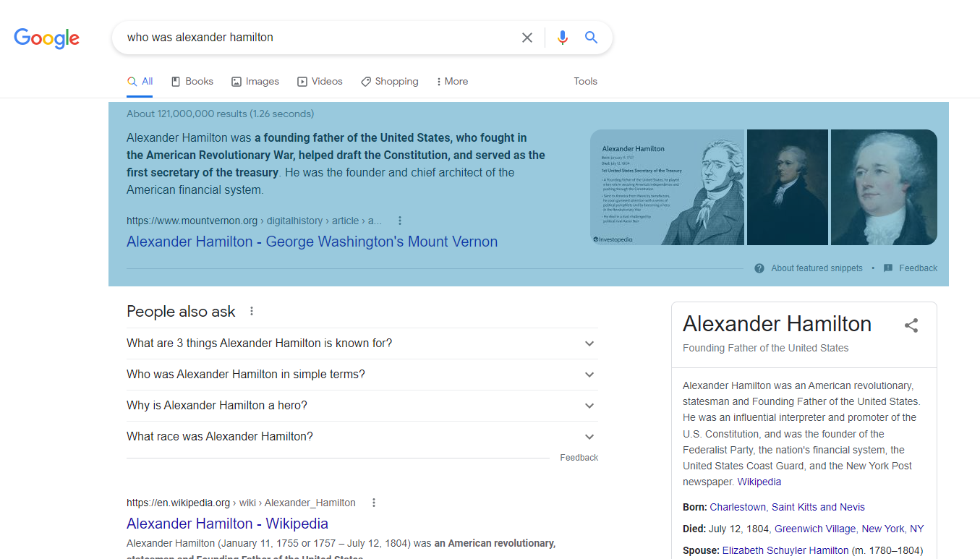This screenshot has height=559, width=980.
Task: Click the blue magnifying glass search icon
Action: point(591,38)
